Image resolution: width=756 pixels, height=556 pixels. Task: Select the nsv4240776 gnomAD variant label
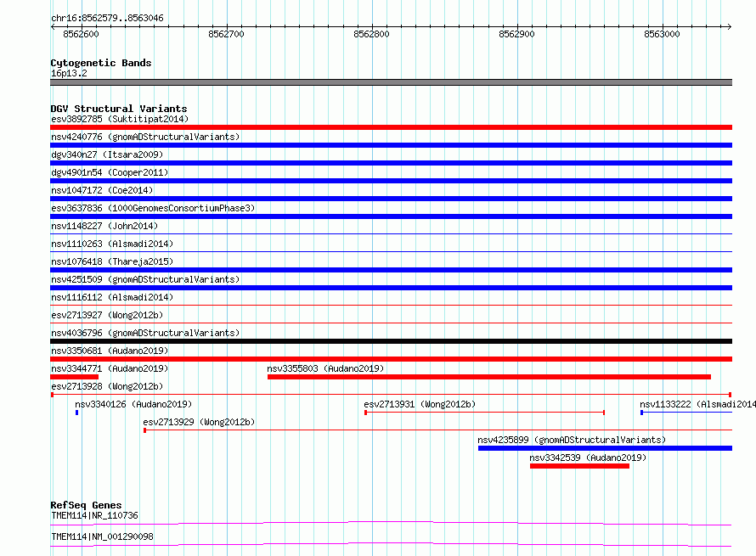pos(145,137)
